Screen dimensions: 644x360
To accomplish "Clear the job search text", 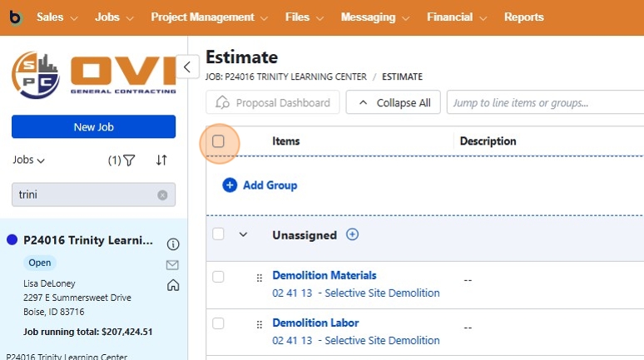I will tap(162, 195).
